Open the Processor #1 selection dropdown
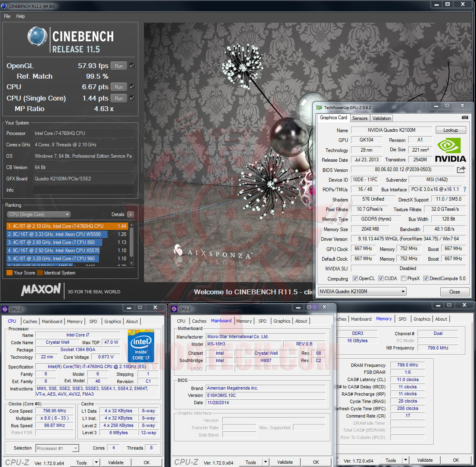476x467 pixels. click(x=57, y=448)
